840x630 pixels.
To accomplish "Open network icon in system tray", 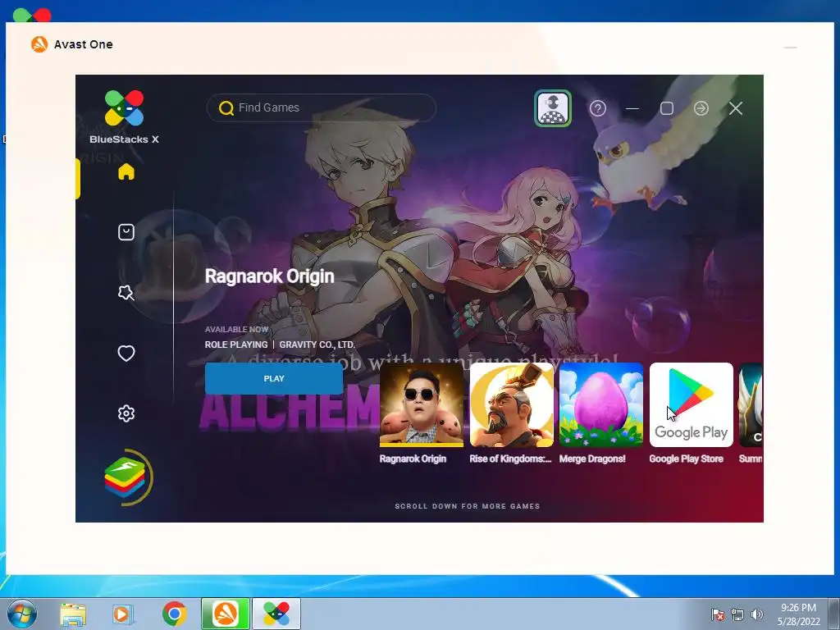I will click(x=737, y=614).
